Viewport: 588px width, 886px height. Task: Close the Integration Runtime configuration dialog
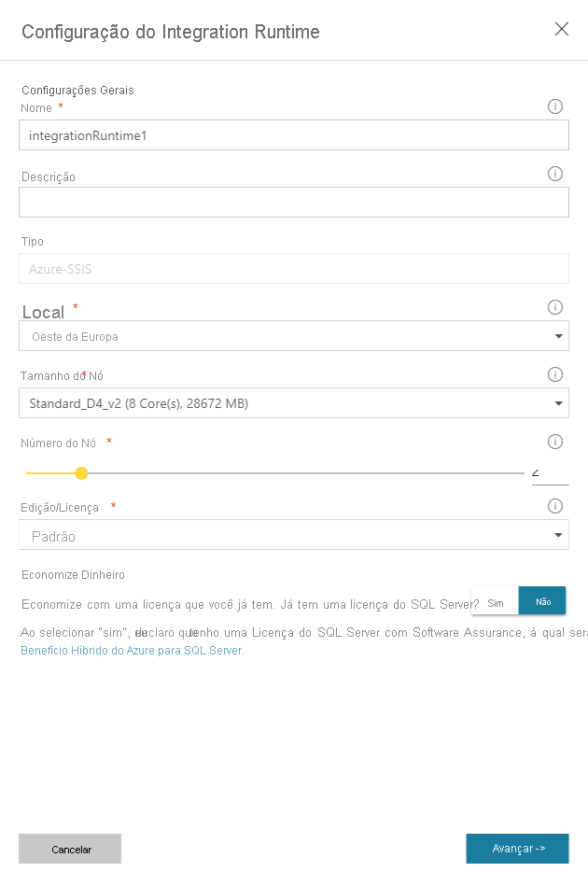tap(561, 29)
